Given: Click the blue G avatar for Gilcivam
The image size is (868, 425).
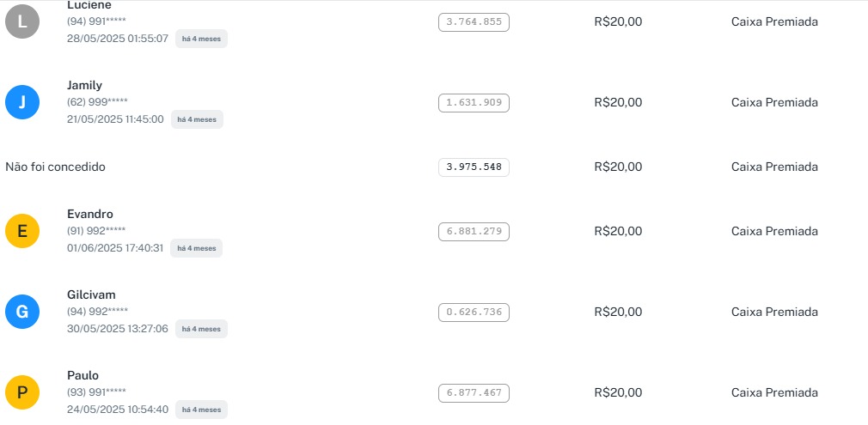Looking at the screenshot, I should point(22,312).
